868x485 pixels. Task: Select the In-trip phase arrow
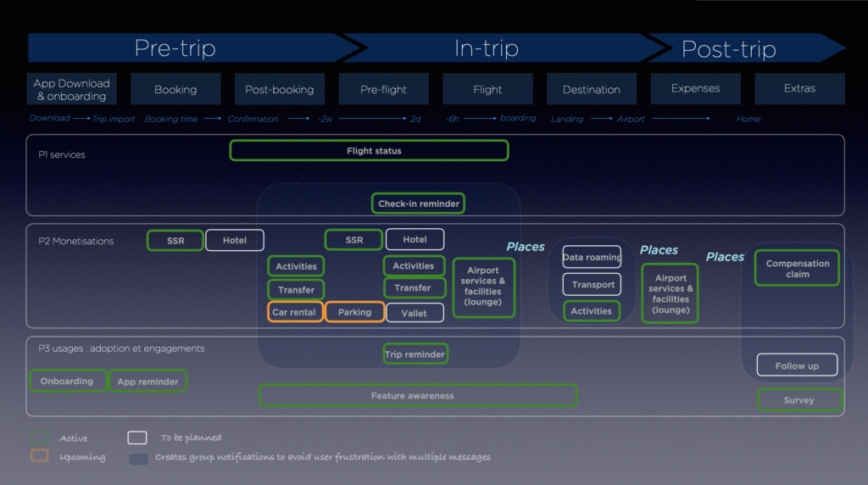pos(487,48)
